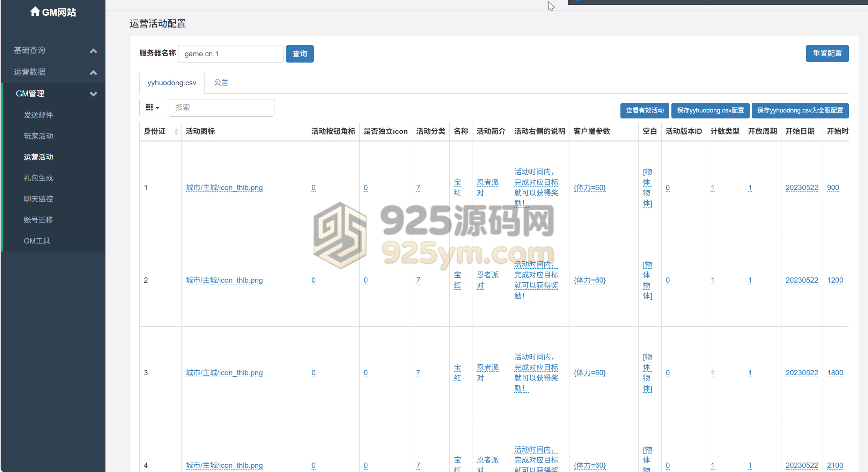Edit row 2 活动分类 value 7
Image resolution: width=868 pixels, height=472 pixels.
click(418, 280)
